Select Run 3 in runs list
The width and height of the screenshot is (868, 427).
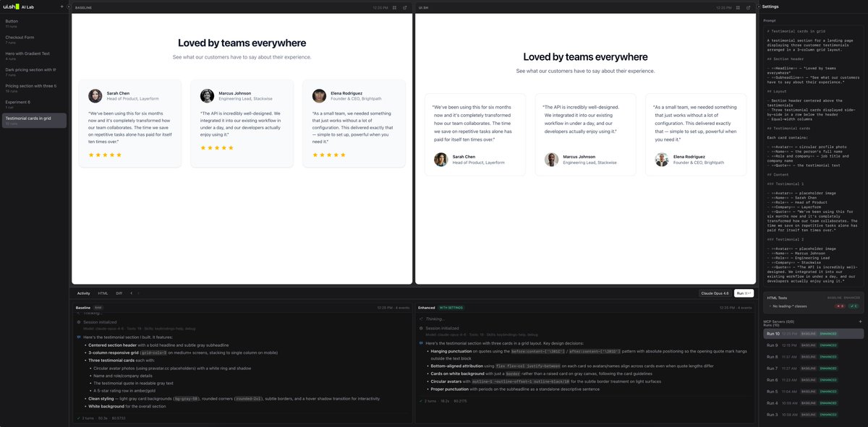[x=813, y=415]
